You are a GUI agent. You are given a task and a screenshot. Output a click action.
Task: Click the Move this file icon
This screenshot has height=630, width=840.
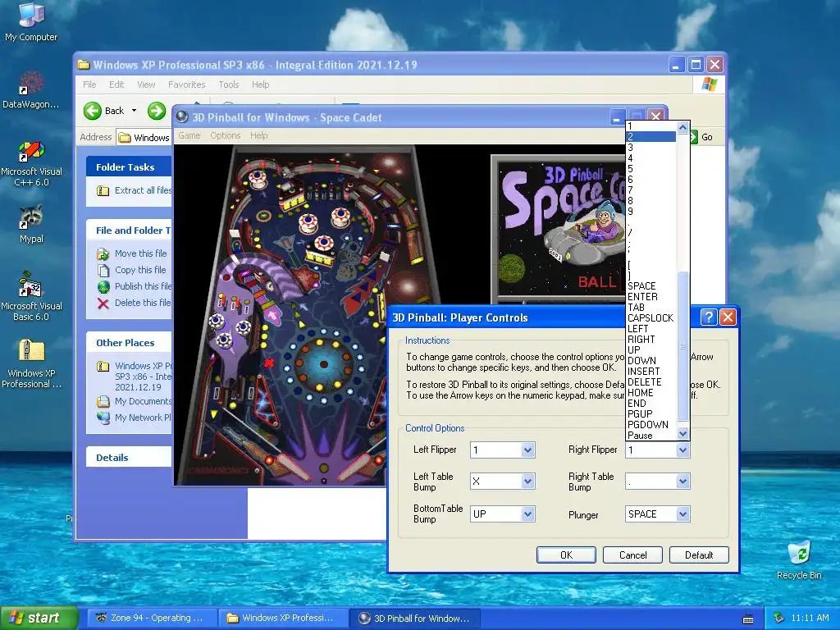point(103,253)
